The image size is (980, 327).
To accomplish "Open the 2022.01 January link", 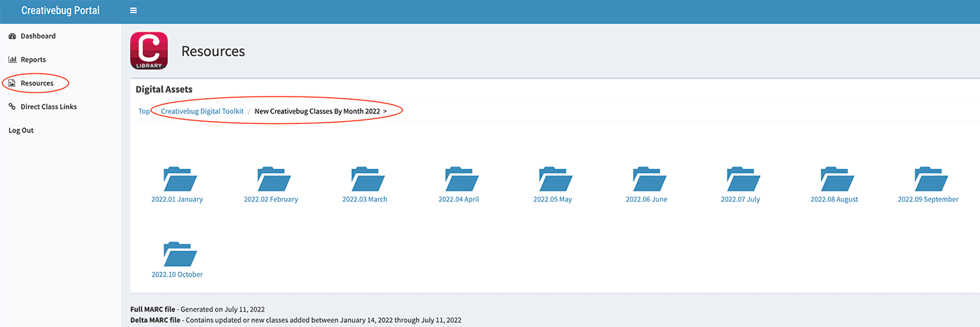I will (x=177, y=200).
